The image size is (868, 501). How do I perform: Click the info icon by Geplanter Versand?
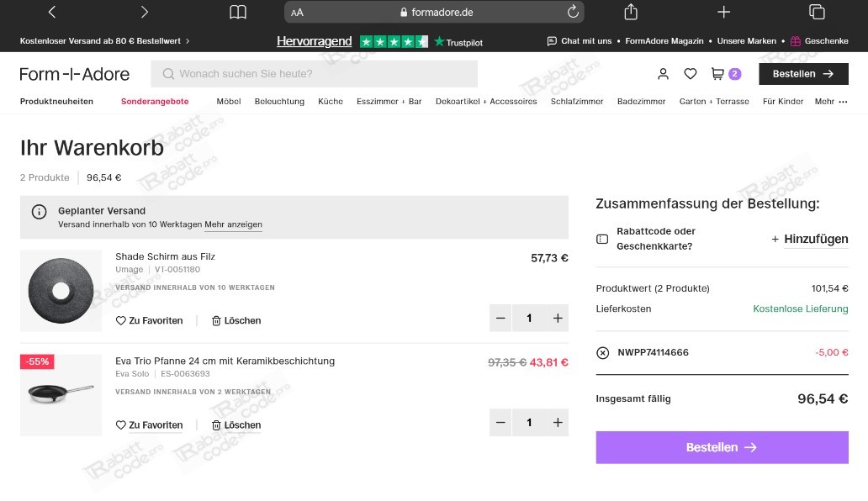click(x=39, y=212)
